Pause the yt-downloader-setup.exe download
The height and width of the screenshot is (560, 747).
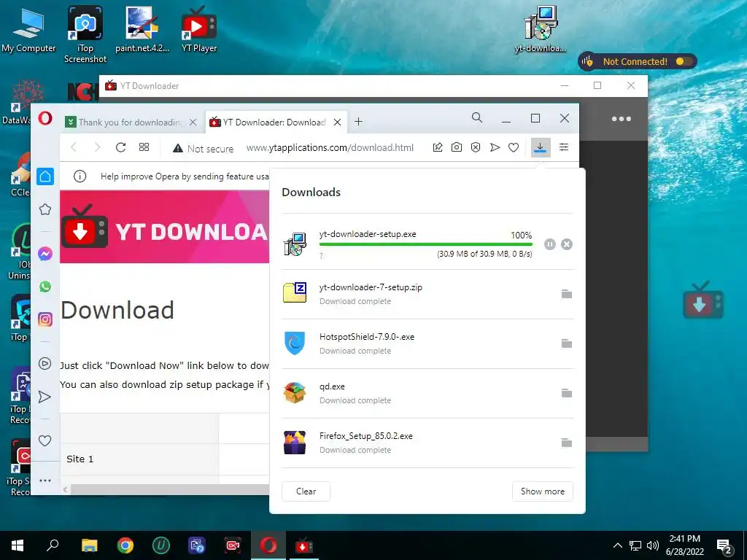point(550,244)
